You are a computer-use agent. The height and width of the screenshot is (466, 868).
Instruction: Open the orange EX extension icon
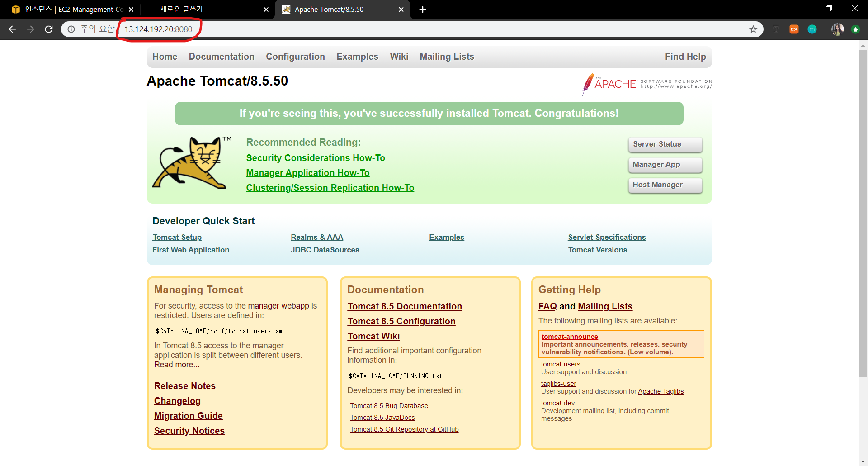(x=794, y=29)
